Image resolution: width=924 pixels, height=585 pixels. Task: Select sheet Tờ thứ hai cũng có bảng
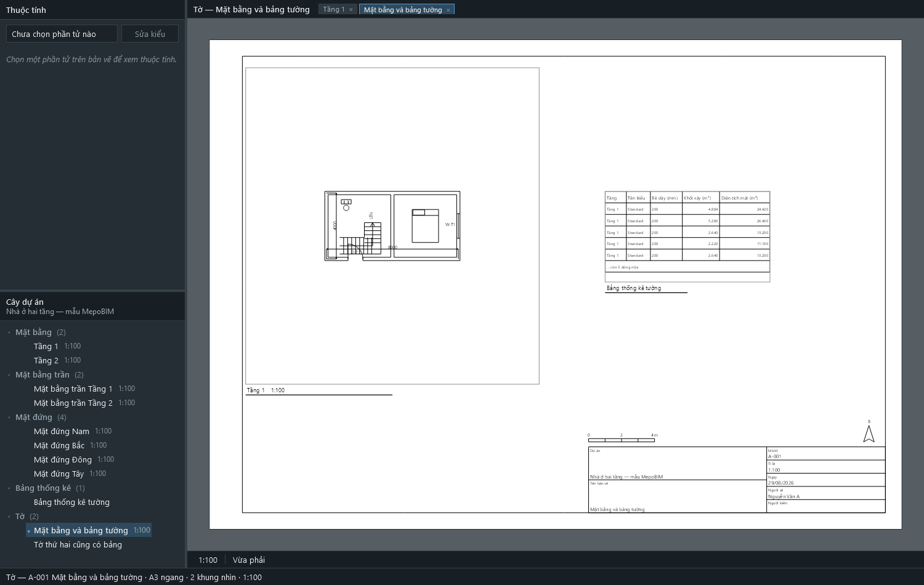(x=78, y=544)
